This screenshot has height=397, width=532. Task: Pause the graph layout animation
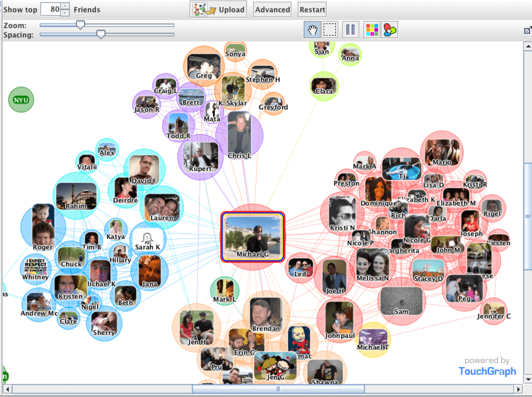click(x=350, y=29)
